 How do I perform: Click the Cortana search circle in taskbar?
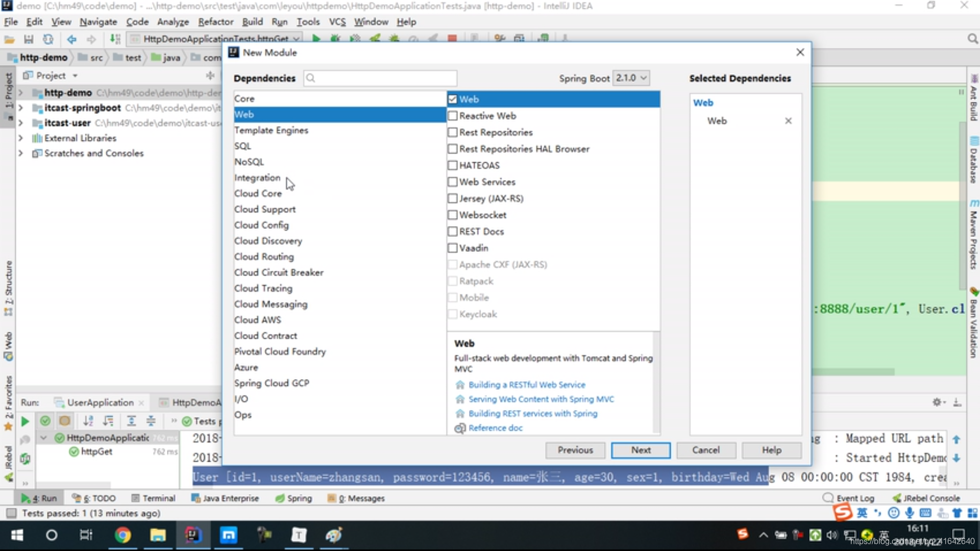(52, 535)
